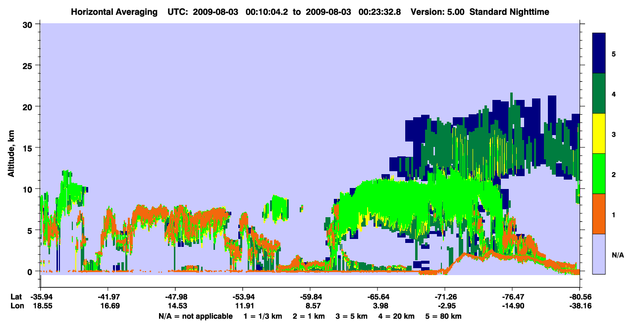Image resolution: width=644 pixels, height=330 pixels.
Task: Click longitude value -38.16
Action: [x=579, y=306]
